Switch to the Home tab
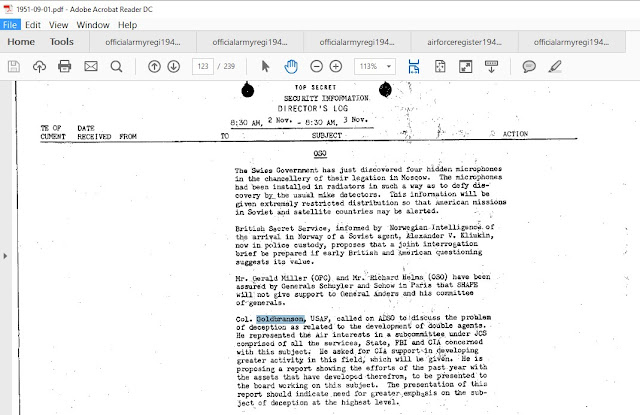The width and height of the screenshot is (640, 415). click(x=21, y=42)
